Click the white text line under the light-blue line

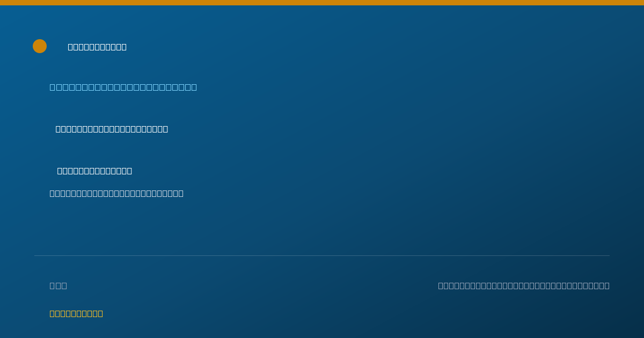[x=112, y=129]
